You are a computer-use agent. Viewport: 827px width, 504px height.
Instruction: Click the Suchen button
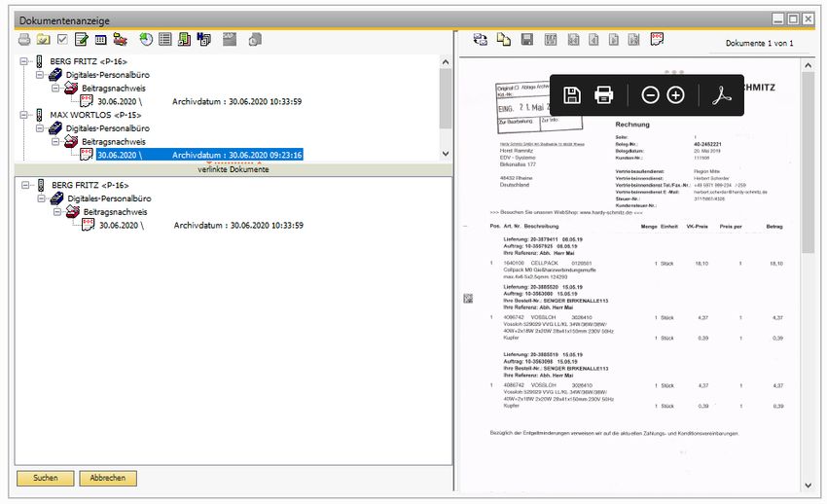pos(46,478)
